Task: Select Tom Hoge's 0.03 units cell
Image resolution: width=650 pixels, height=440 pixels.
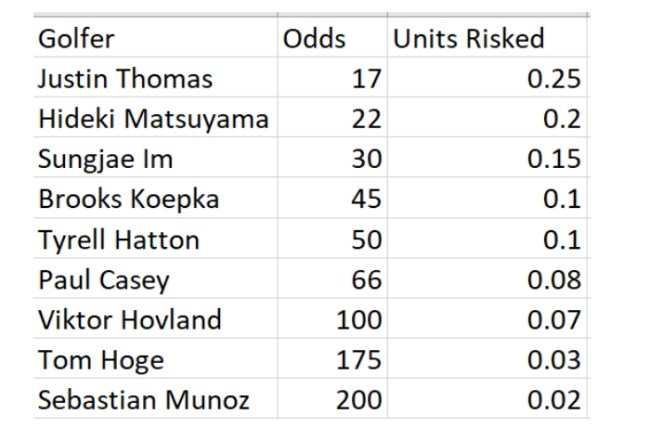Action: pos(554,360)
